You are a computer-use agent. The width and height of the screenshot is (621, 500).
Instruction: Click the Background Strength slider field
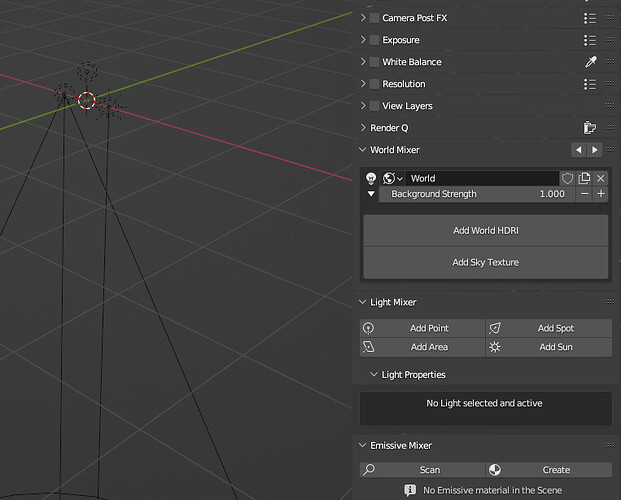(477, 194)
